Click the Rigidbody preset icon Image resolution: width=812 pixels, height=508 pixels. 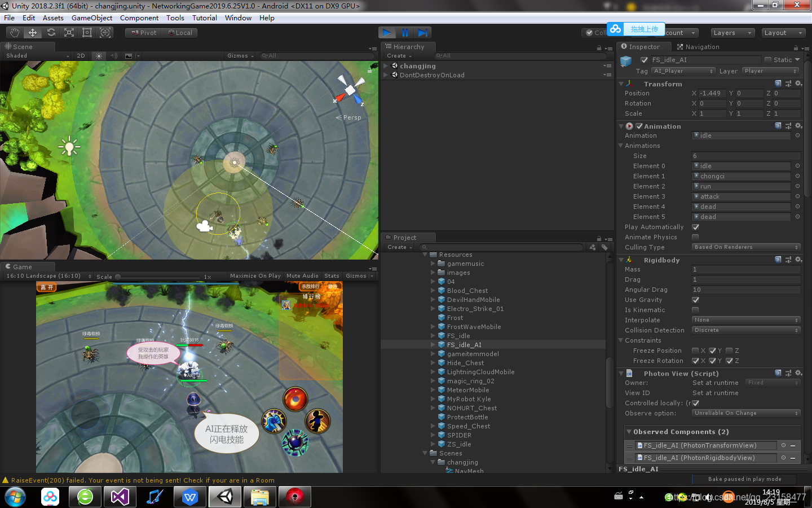(x=788, y=260)
